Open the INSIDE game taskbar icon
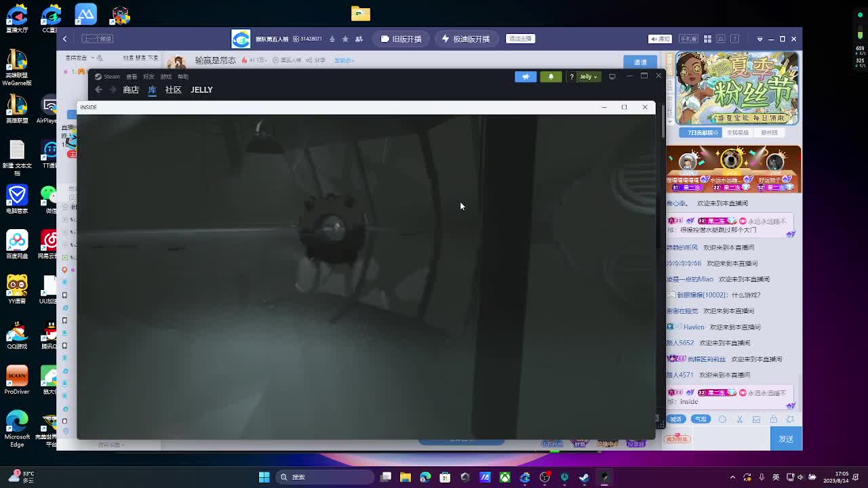The image size is (868, 488). tap(604, 477)
